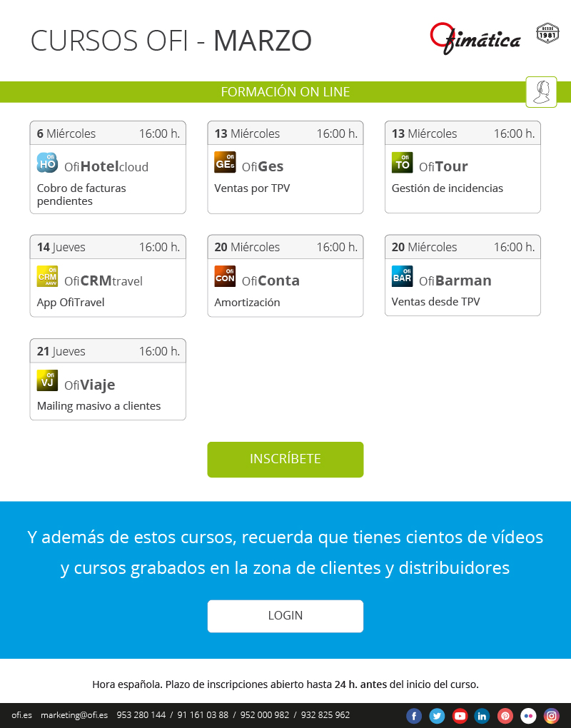Click the OfiBarman BAR icon

tap(402, 276)
